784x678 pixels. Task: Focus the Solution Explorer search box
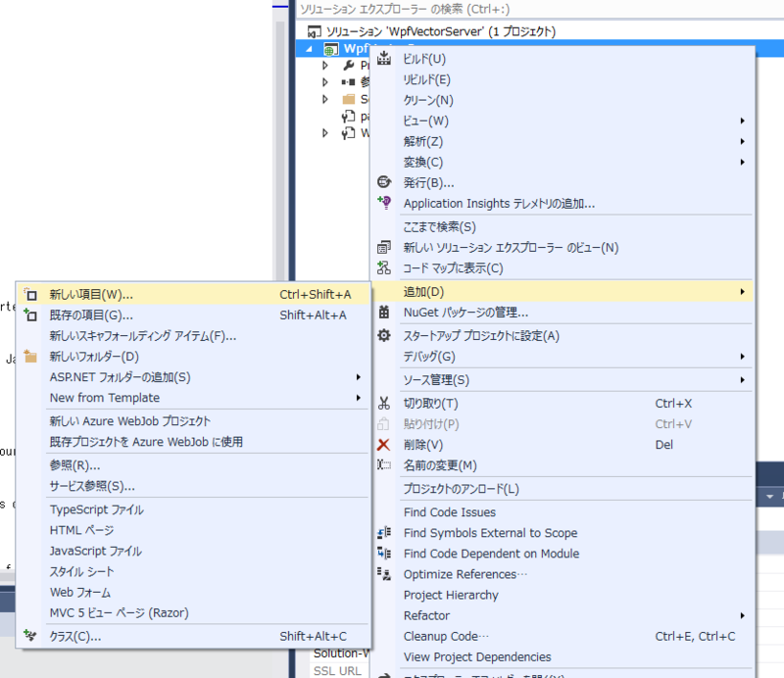click(x=540, y=9)
